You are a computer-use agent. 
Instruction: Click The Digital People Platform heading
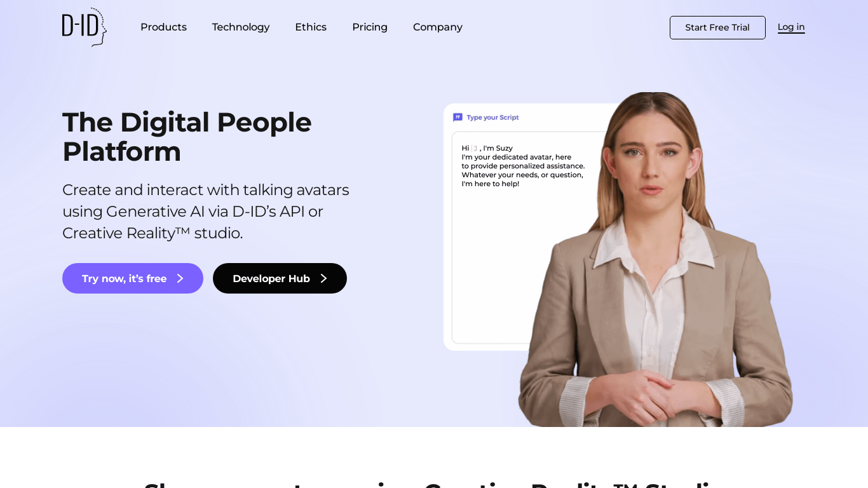(187, 137)
